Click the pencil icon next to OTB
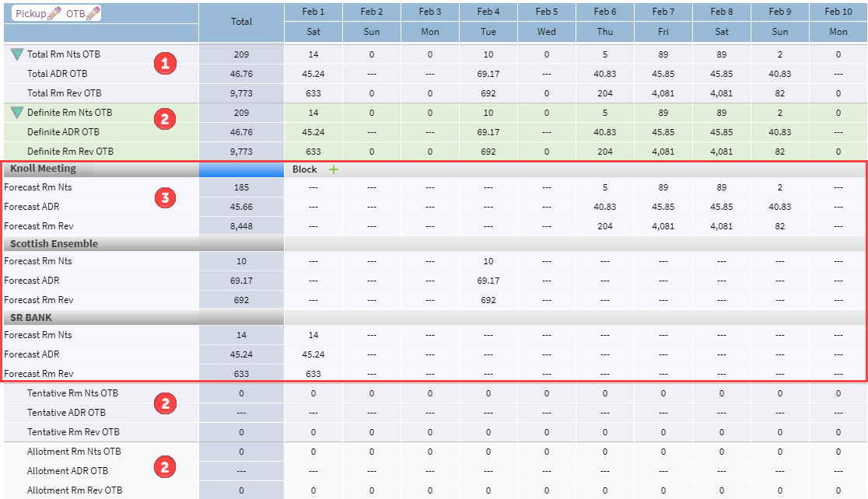Screen dimensions: 868x499 [93, 13]
